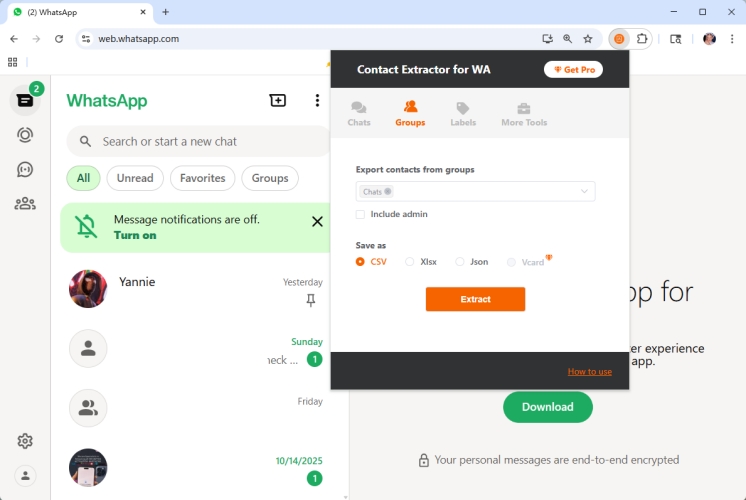The width and height of the screenshot is (746, 500).
Task: Dismiss the notifications-off banner
Action: [x=317, y=221]
